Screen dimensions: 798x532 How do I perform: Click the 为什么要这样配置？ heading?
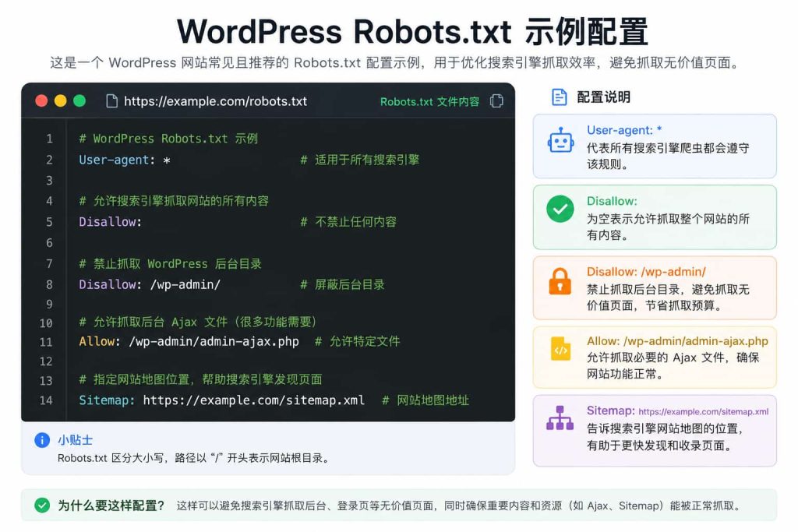click(111, 506)
